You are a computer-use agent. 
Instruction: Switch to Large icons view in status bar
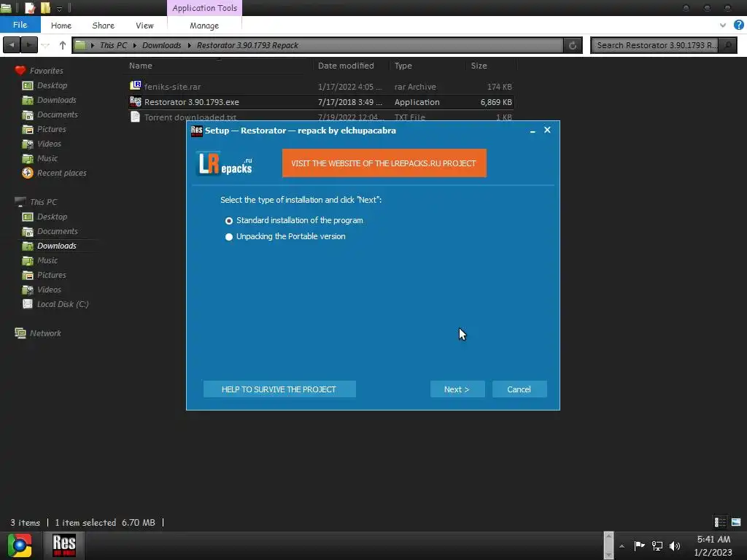[736, 522]
